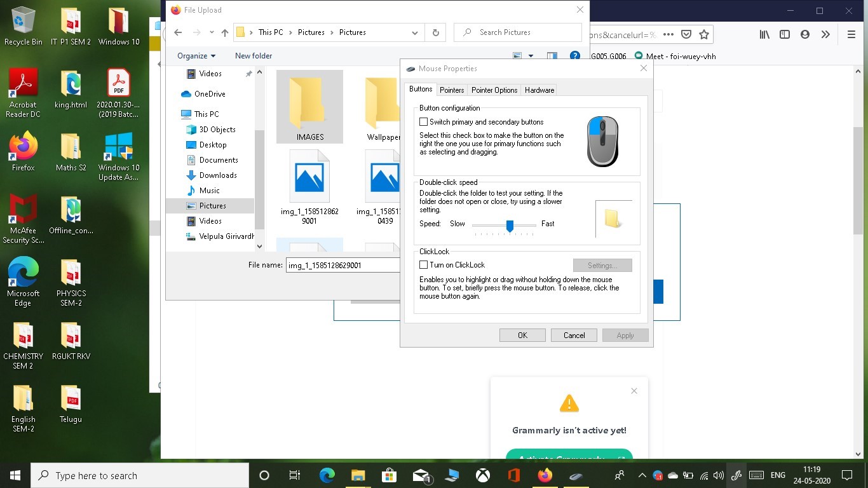This screenshot has width=868, height=488.
Task: Click the change view icon in File Upload
Action: pos(517,56)
